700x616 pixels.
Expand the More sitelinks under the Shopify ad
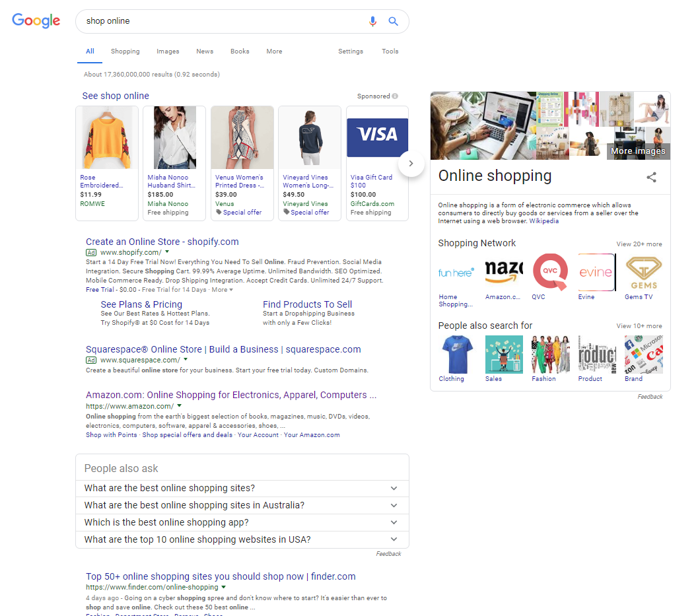[x=223, y=290]
